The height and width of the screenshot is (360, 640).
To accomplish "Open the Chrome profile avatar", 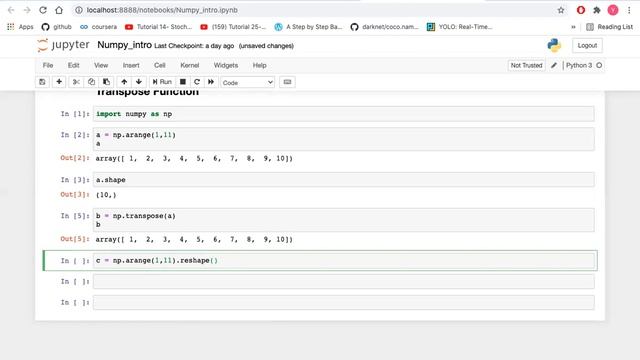I will [613, 10].
